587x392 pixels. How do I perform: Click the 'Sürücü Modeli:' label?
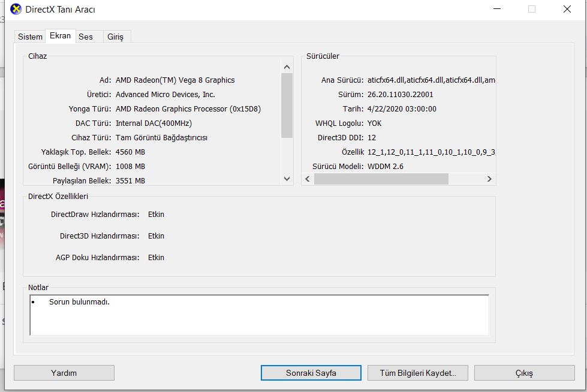[338, 166]
